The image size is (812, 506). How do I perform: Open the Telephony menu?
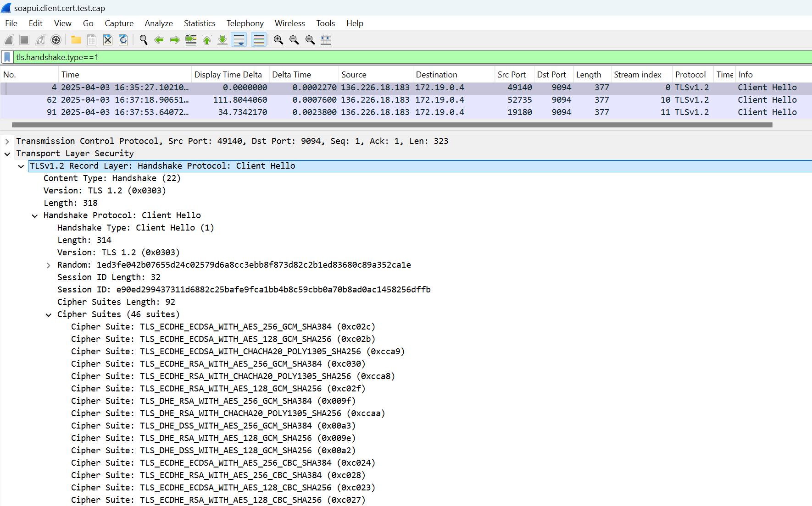(x=245, y=23)
